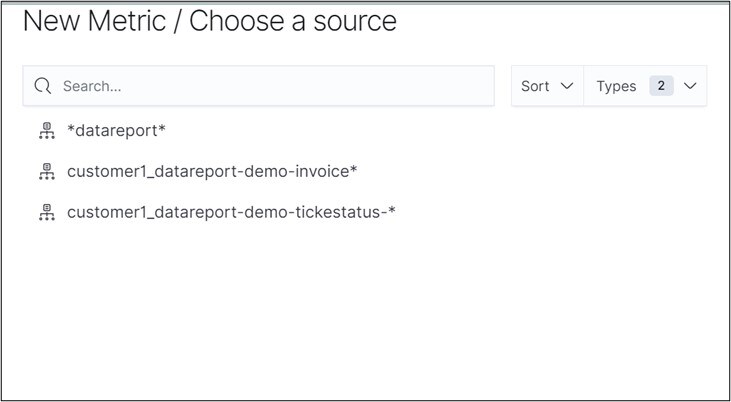Choose customer1_datareport-demo-tickestatus-* as source
Screen dimensions: 731x402
[x=231, y=212]
